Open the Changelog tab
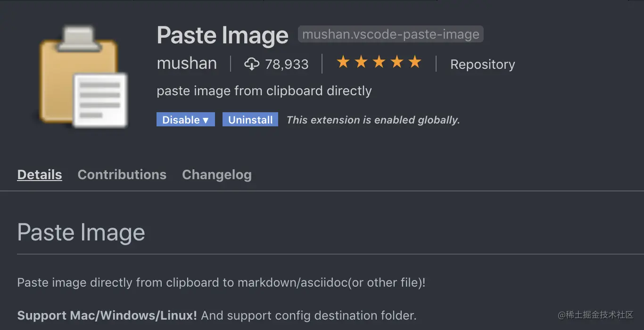This screenshot has height=330, width=644. [216, 174]
